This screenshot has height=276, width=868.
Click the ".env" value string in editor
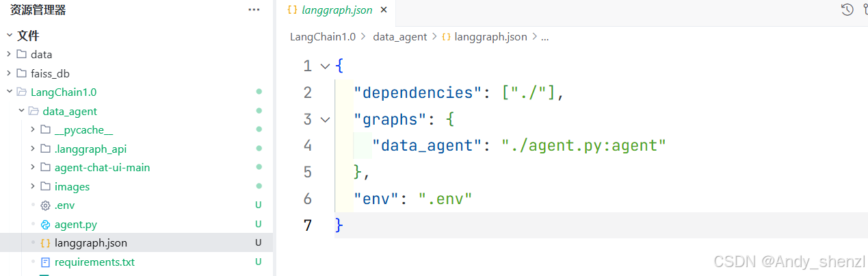[446, 199]
